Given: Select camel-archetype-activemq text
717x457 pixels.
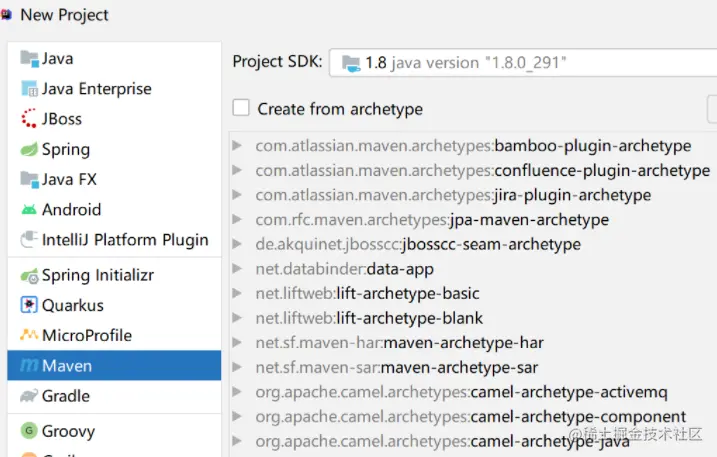Looking at the screenshot, I should pos(569,392).
